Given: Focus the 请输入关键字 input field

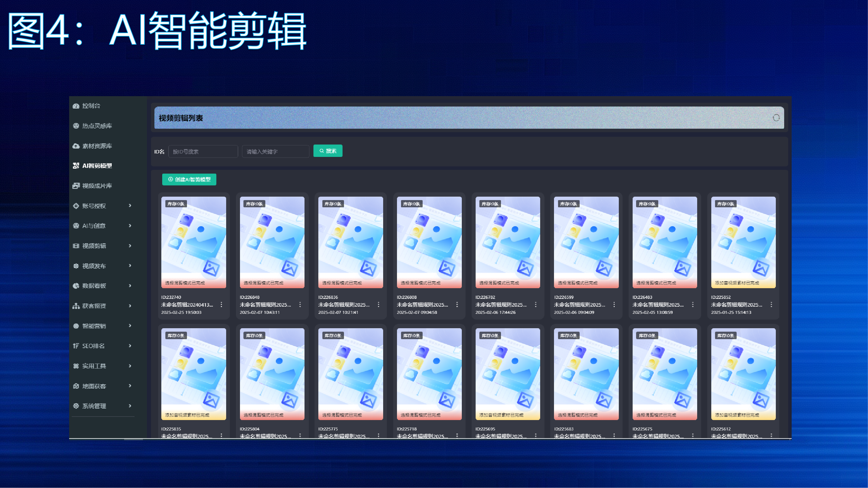Looking at the screenshot, I should [x=275, y=151].
